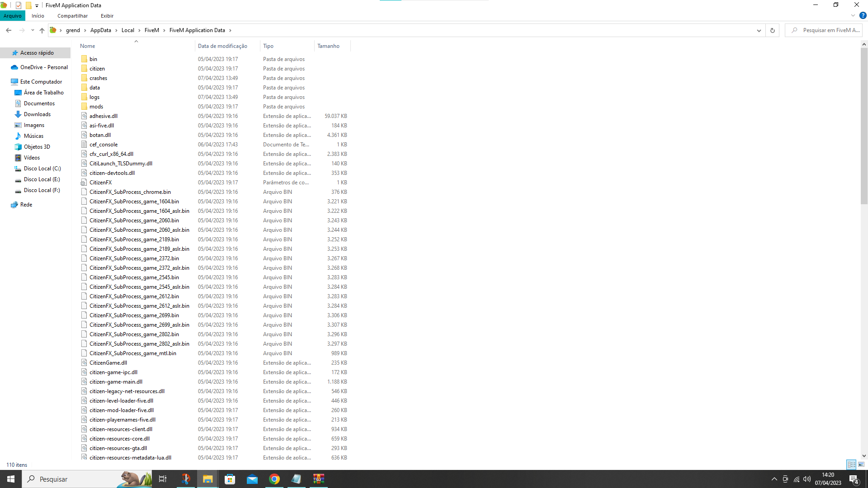Expand Este Computador in the navigation pane
The width and height of the screenshot is (868, 488).
pyautogui.click(x=7, y=82)
